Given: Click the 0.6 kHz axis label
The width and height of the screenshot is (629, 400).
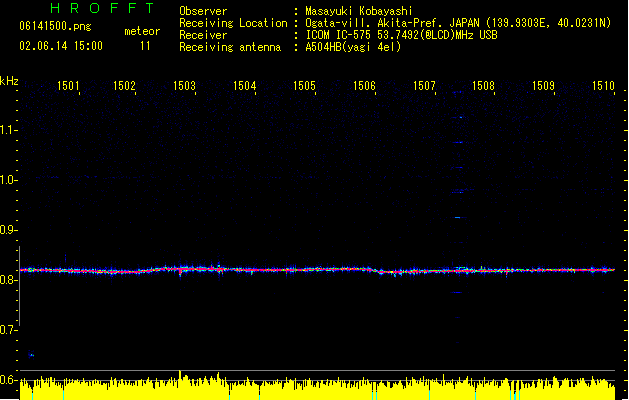Looking at the screenshot, I should (8, 380).
